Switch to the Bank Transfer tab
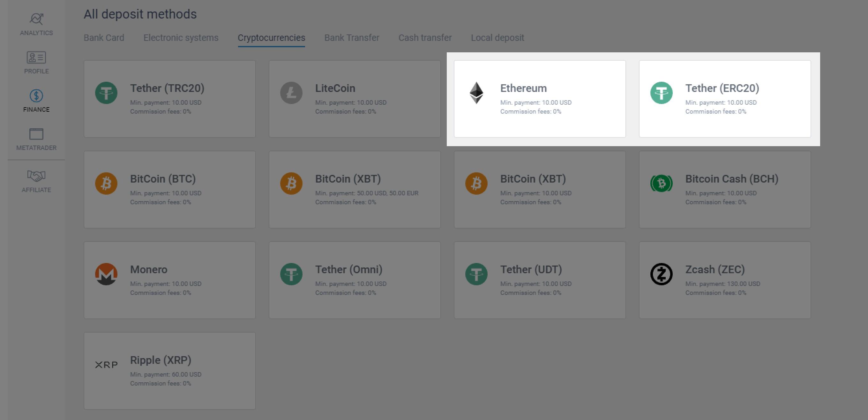Viewport: 868px width, 420px height. 351,38
